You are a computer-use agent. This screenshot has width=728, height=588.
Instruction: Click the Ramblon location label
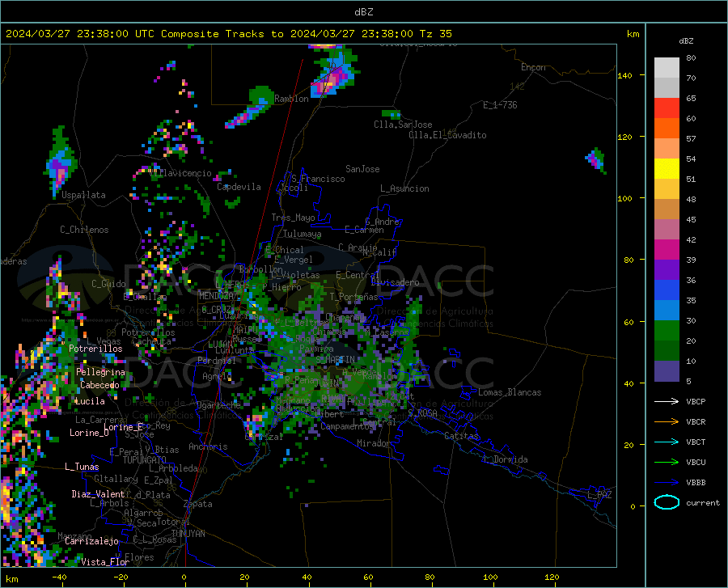(291, 99)
